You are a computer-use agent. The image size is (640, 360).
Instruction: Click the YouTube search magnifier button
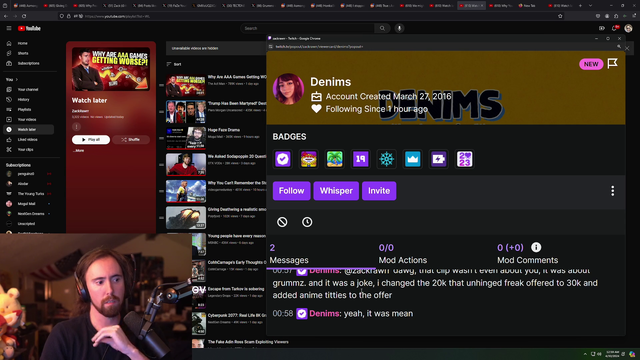point(382,28)
